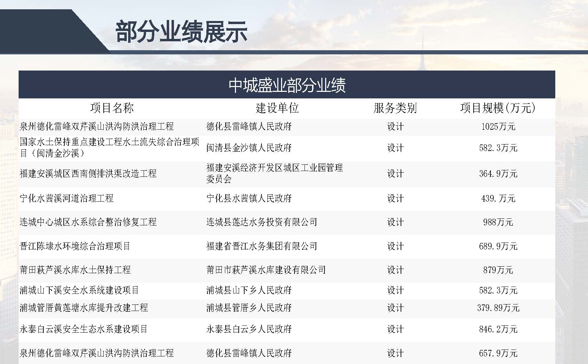Click the project name in the 1025万元 row
The height and width of the screenshot is (364, 588).
[x=97, y=127]
